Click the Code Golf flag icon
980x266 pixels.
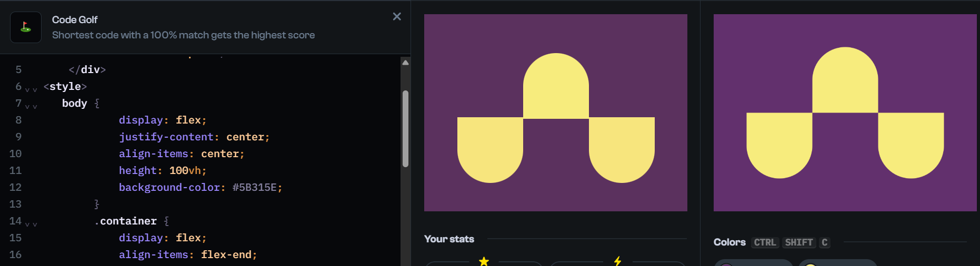pyautogui.click(x=25, y=27)
